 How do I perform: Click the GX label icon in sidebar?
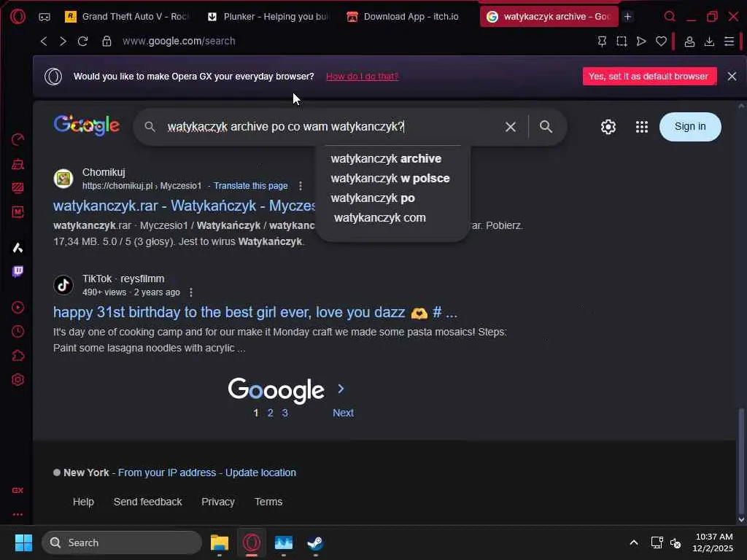point(18,491)
